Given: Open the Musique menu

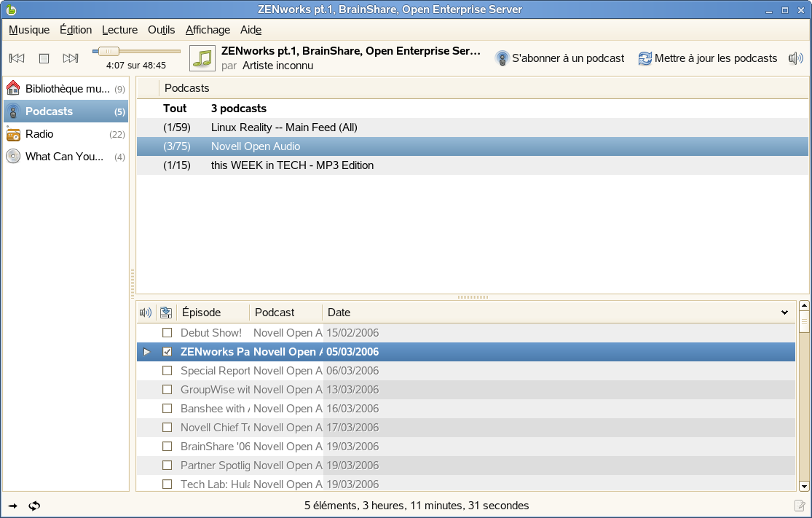Looking at the screenshot, I should point(29,30).
